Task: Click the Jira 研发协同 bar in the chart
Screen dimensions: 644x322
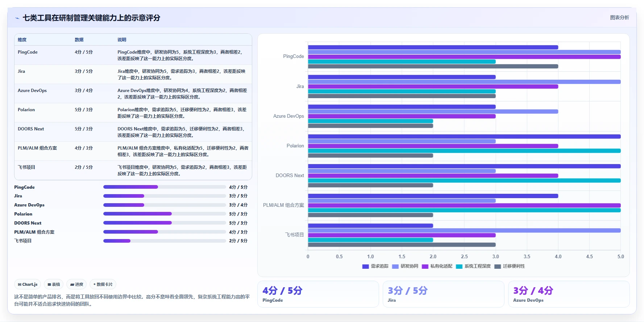Action: tap(464, 82)
